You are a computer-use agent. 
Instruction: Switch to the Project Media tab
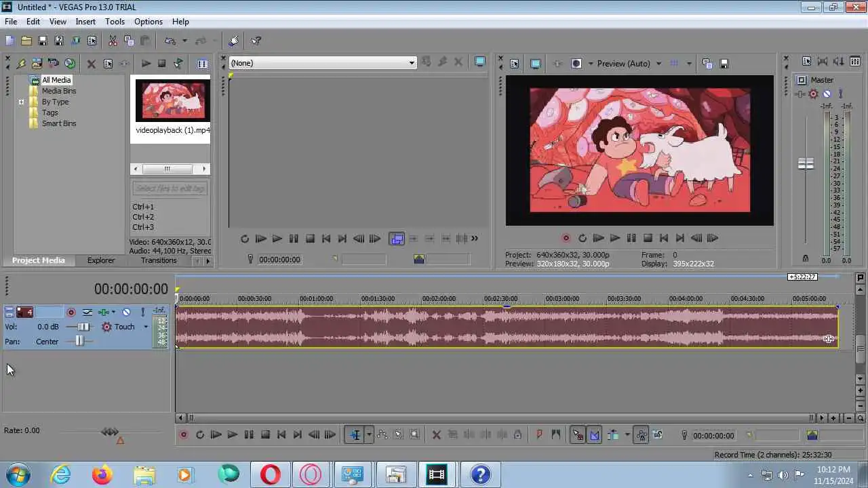[x=39, y=260]
